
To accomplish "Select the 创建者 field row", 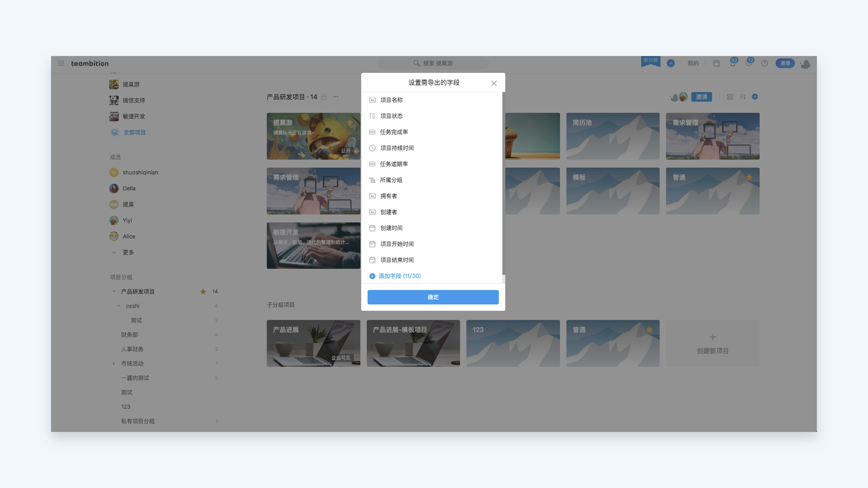I will (x=432, y=212).
